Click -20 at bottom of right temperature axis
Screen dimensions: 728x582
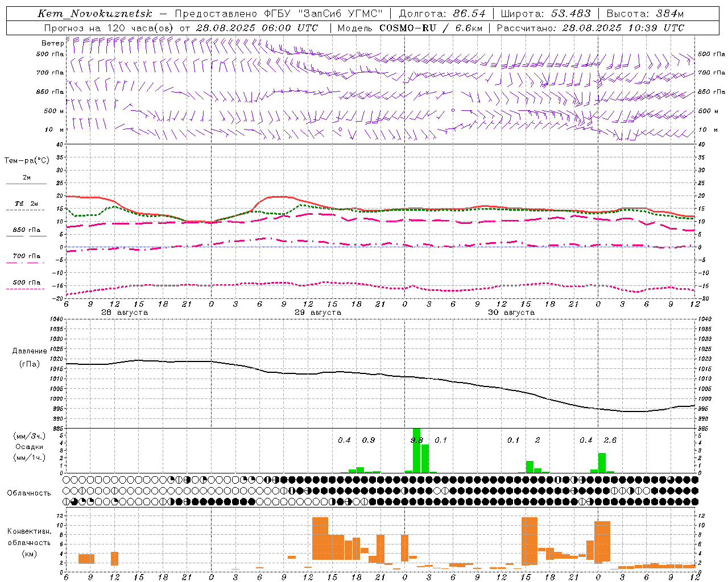[703, 298]
